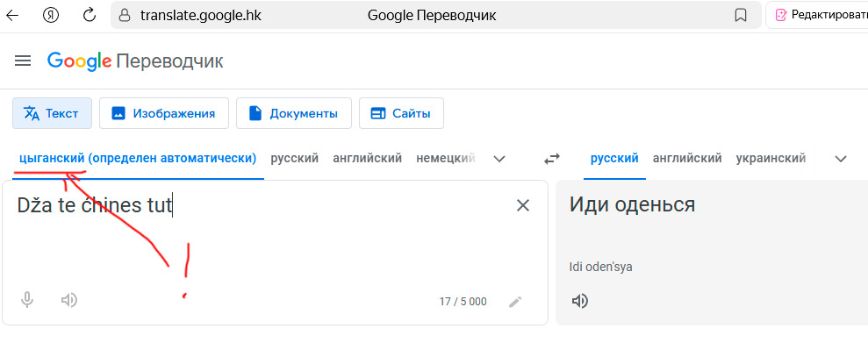
Task: Expand the target language list chevron
Action: [841, 160]
